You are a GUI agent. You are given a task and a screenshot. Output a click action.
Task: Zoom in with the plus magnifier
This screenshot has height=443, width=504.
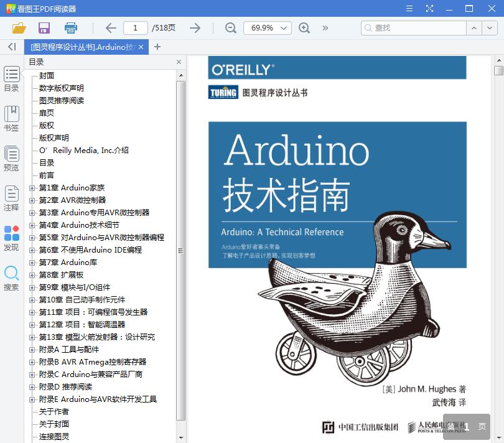tap(304, 28)
